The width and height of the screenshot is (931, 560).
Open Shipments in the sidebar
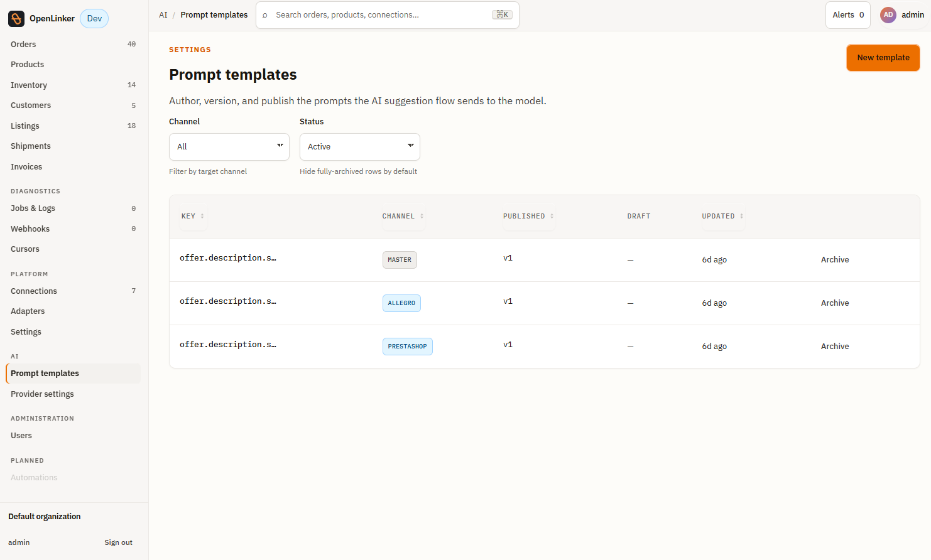click(73, 146)
